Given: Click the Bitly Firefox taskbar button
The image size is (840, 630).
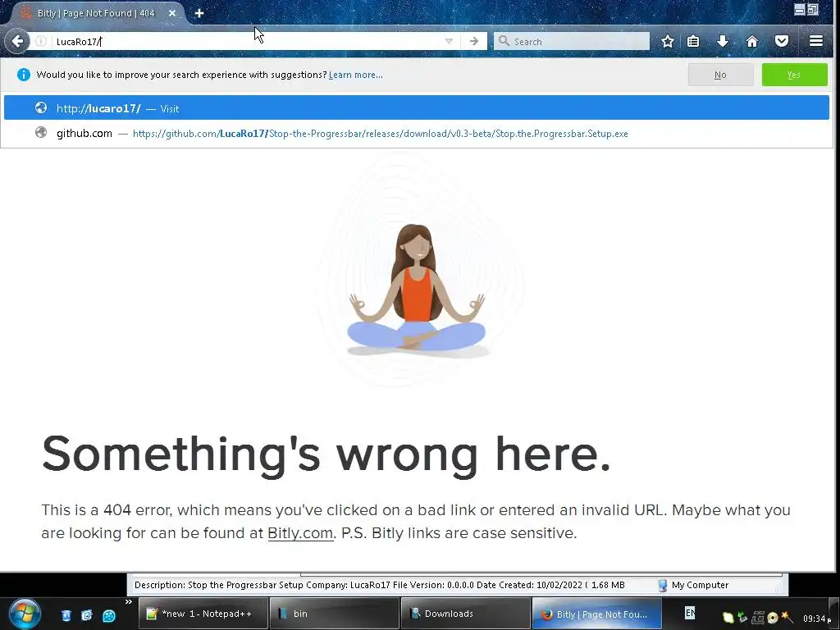Looking at the screenshot, I should [597, 614].
